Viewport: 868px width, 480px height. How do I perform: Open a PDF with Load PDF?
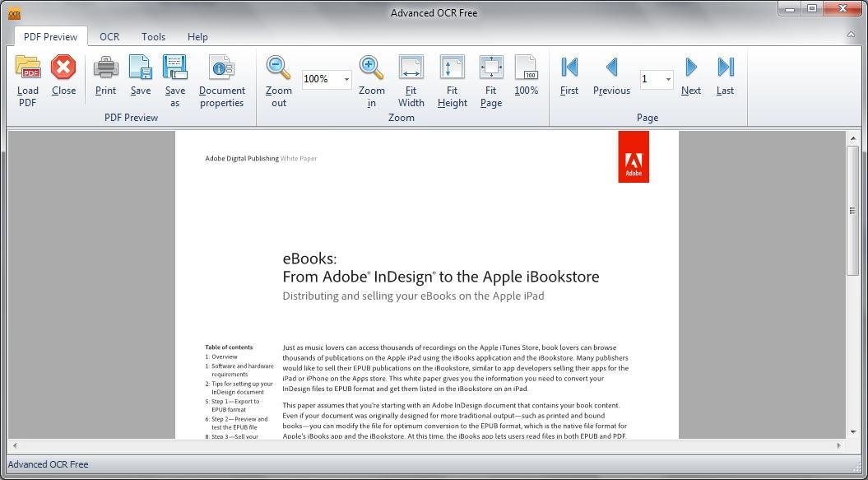[x=27, y=79]
